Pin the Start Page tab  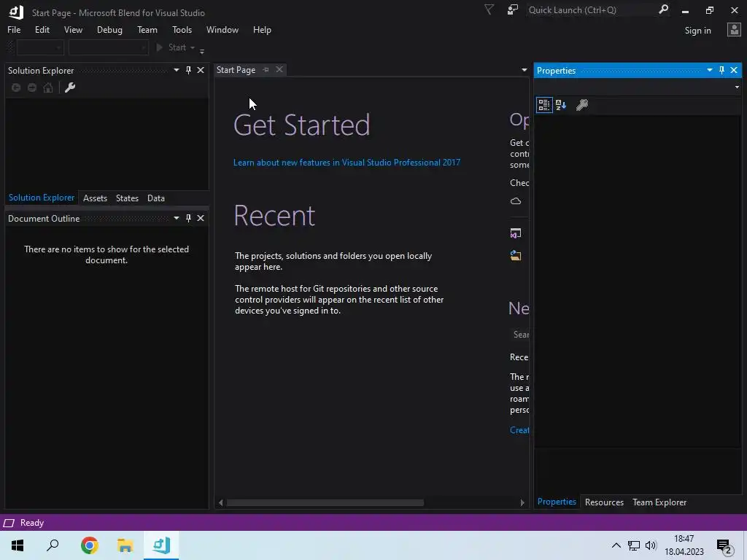click(x=266, y=70)
